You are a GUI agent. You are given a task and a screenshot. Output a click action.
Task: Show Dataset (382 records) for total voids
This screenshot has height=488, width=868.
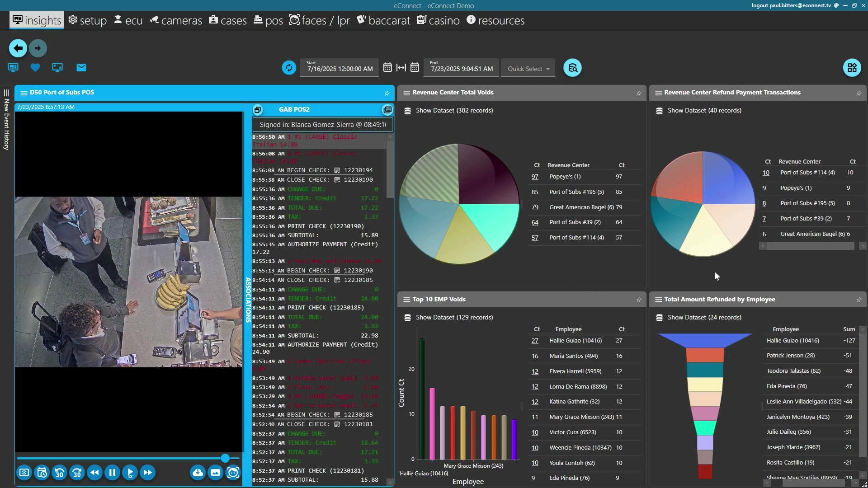(448, 111)
